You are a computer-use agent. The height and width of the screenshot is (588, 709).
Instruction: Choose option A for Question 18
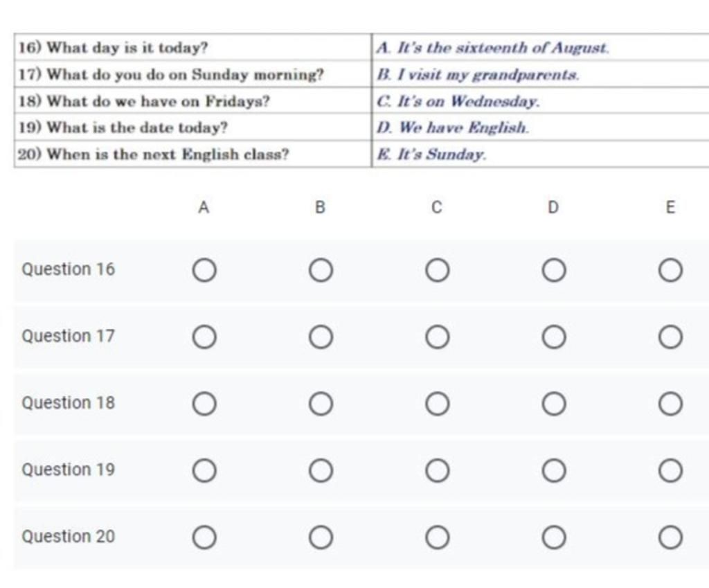pyautogui.click(x=204, y=404)
